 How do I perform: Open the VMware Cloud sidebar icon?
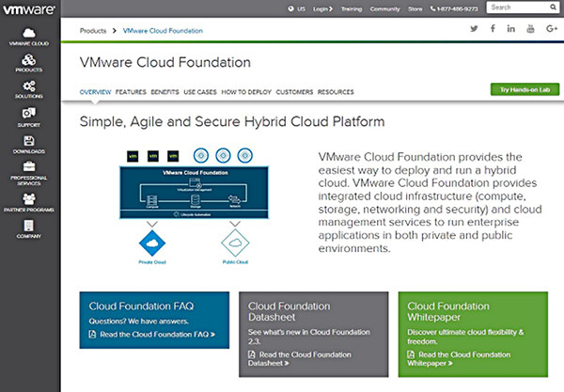coord(29,33)
